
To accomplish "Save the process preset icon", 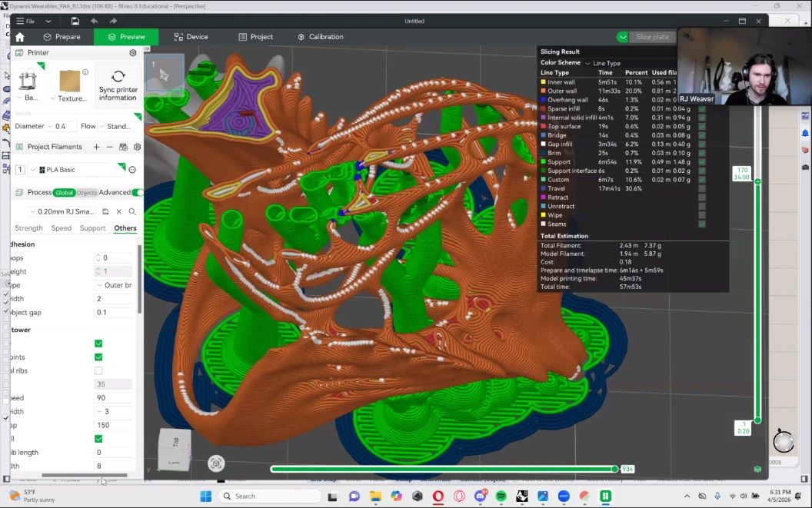I will click(105, 211).
